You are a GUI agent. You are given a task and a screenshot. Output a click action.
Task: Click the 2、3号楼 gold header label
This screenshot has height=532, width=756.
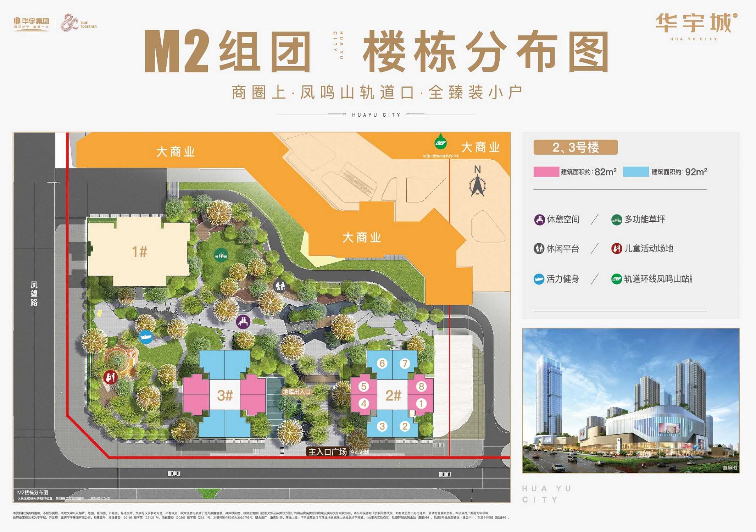coord(575,147)
